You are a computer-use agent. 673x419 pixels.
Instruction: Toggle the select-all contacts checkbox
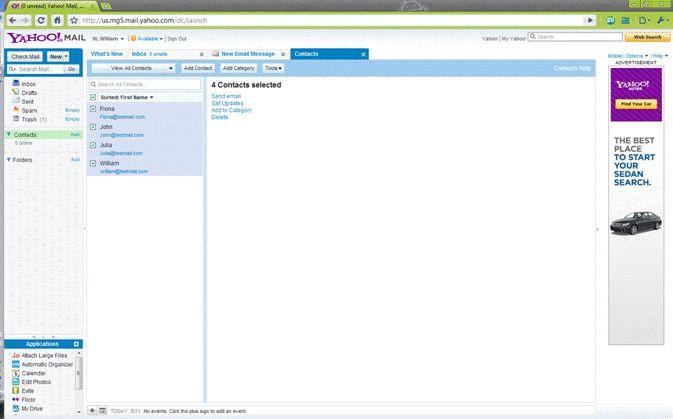tap(93, 97)
